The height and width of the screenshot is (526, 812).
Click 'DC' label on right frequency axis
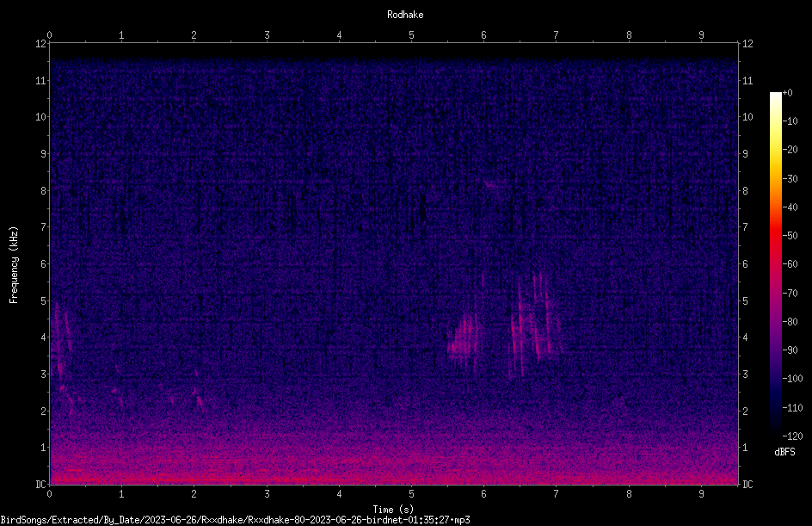(747, 484)
